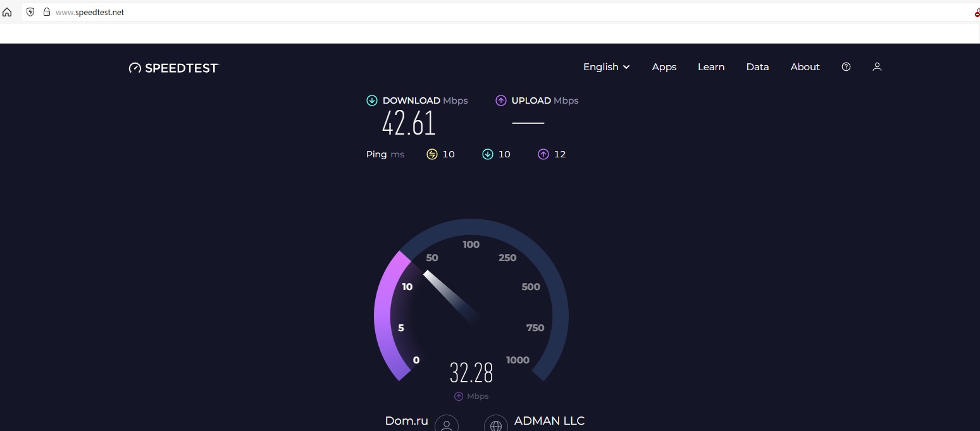This screenshot has width=980, height=431.
Task: Click the speedometer gauge needle
Action: [x=449, y=296]
